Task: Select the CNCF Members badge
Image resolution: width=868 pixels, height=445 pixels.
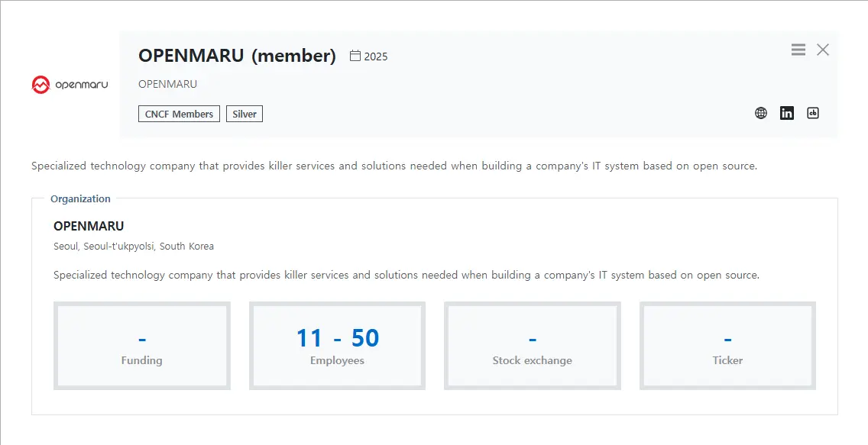Action: coord(179,114)
